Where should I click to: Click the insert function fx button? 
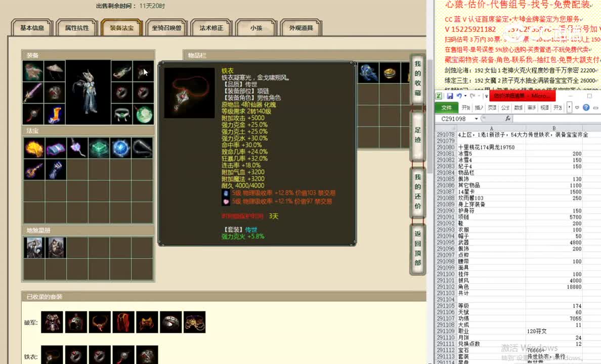pyautogui.click(x=508, y=119)
